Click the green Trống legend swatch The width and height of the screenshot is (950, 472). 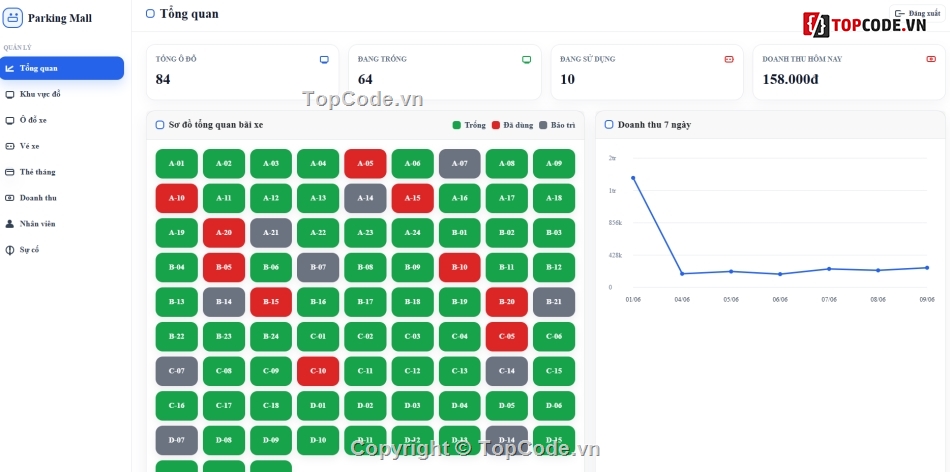point(457,125)
